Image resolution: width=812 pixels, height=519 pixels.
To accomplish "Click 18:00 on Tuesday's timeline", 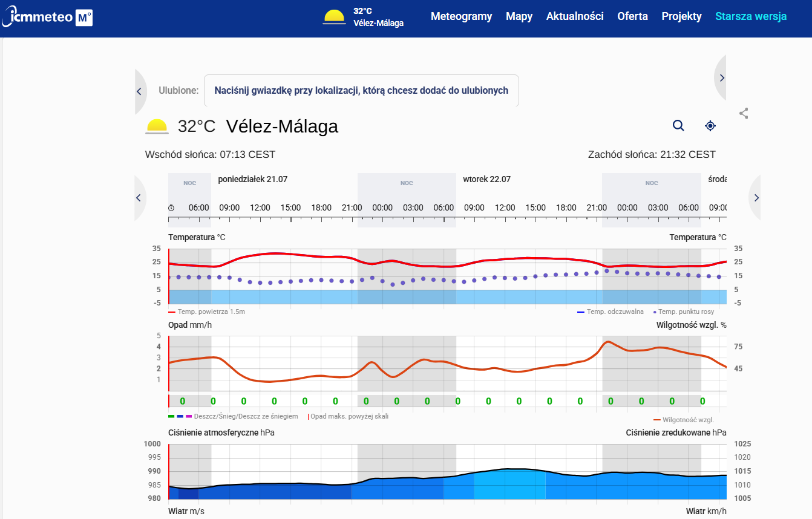I will (566, 207).
